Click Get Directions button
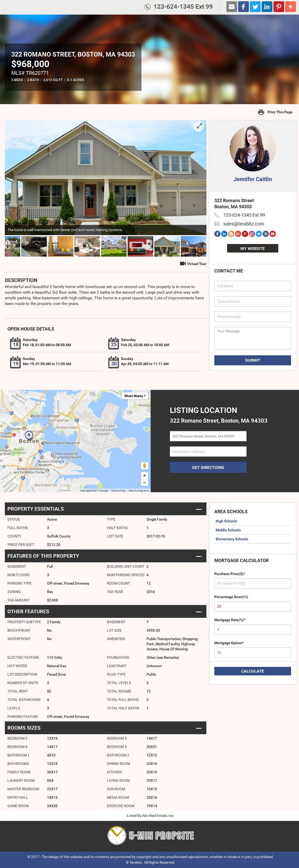Screen dimensions: 299x868 (208, 467)
